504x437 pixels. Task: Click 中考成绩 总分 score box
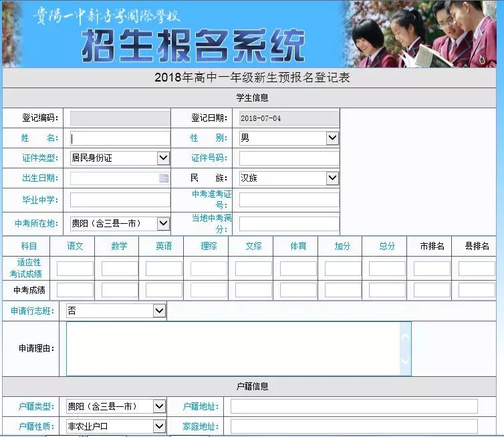pos(387,290)
